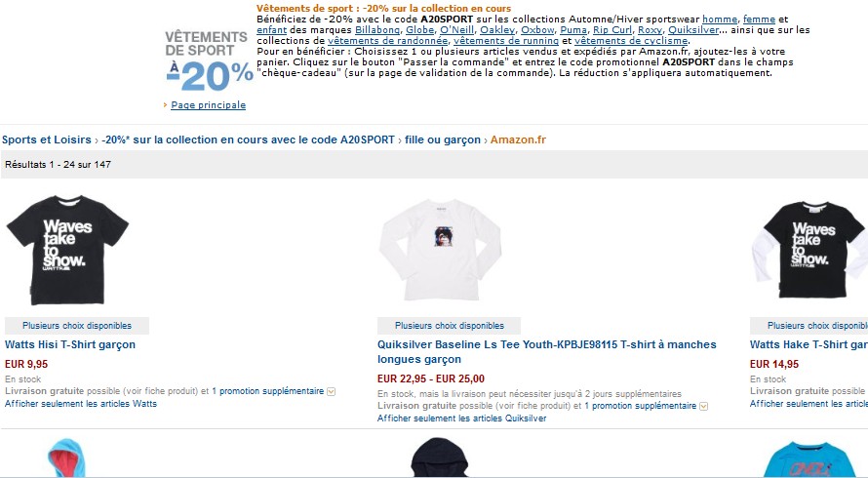Screen dimensions: 868x478
Task: Open the dark hooded jacket product image
Action: coord(440,458)
